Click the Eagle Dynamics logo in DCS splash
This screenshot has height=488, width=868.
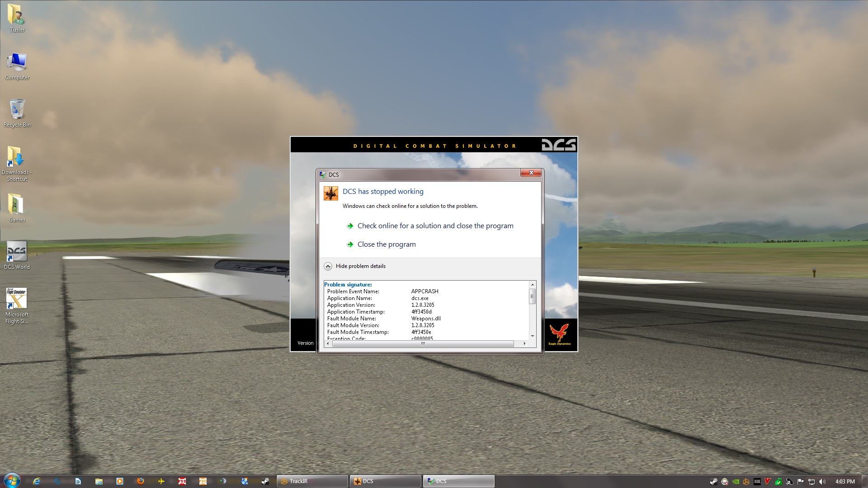(x=560, y=335)
